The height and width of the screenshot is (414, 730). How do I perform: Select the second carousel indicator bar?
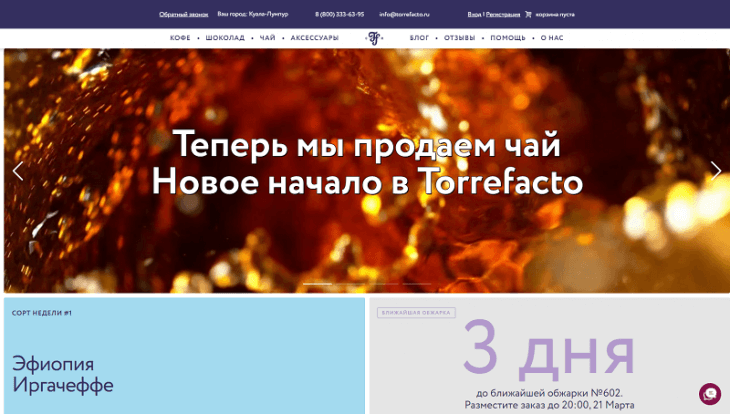[x=351, y=284]
